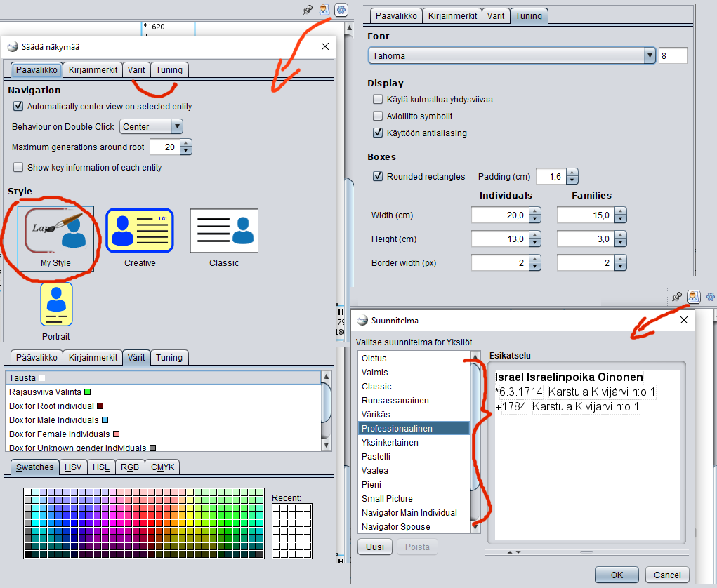The image size is (717, 588).
Task: Click the pink swatch beside Box for Female Individuals
Action: (x=116, y=434)
